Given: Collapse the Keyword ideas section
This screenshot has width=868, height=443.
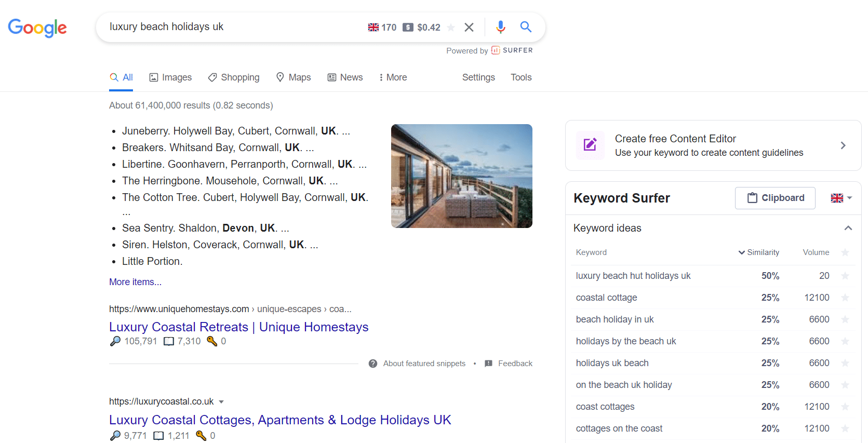Looking at the screenshot, I should tap(848, 228).
